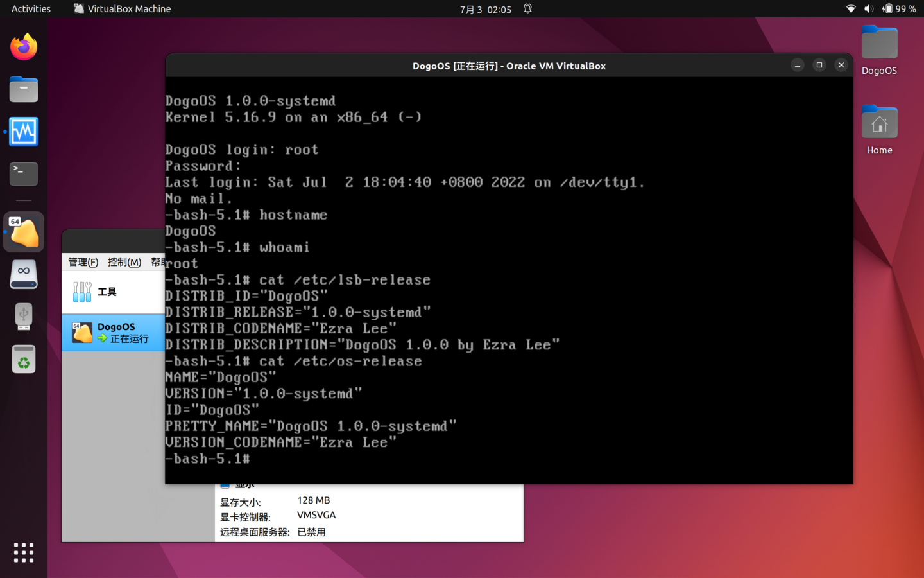Open the Trash from the dock
Image resolution: width=924 pixels, height=578 pixels.
tap(24, 359)
